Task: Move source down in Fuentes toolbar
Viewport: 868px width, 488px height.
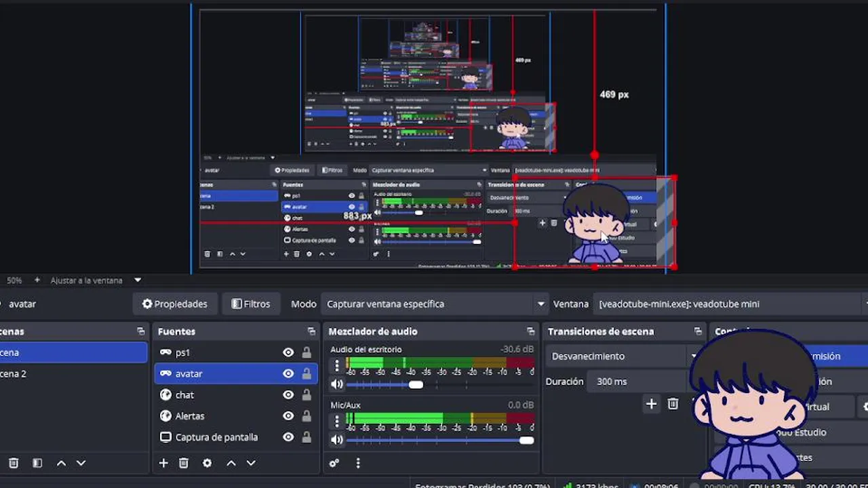Action: [x=251, y=463]
